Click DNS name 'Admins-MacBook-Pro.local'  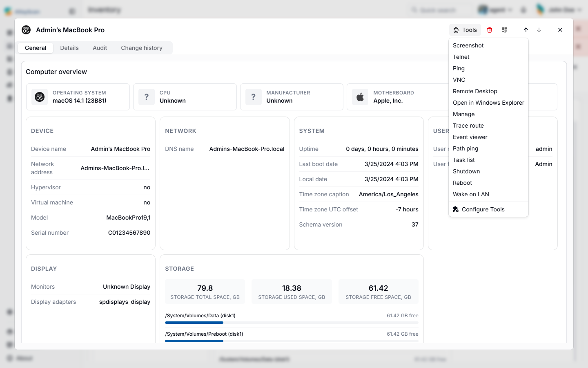pyautogui.click(x=247, y=149)
